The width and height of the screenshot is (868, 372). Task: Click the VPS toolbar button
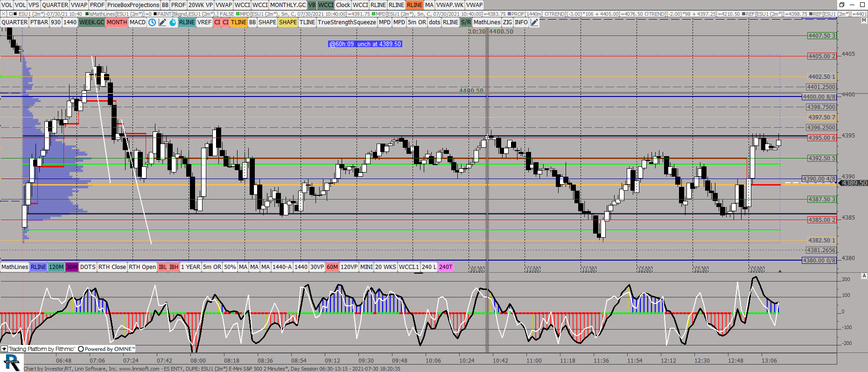click(x=34, y=5)
